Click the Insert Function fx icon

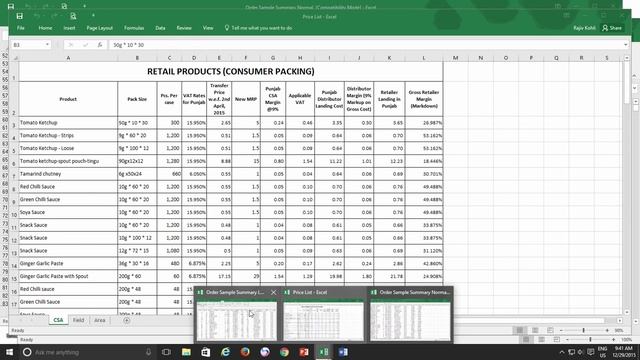[100, 44]
